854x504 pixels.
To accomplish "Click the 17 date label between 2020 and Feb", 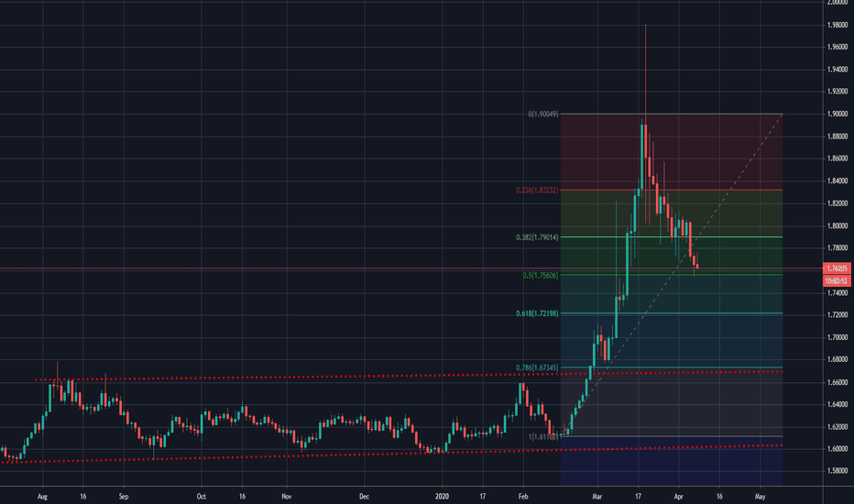I will tap(483, 497).
